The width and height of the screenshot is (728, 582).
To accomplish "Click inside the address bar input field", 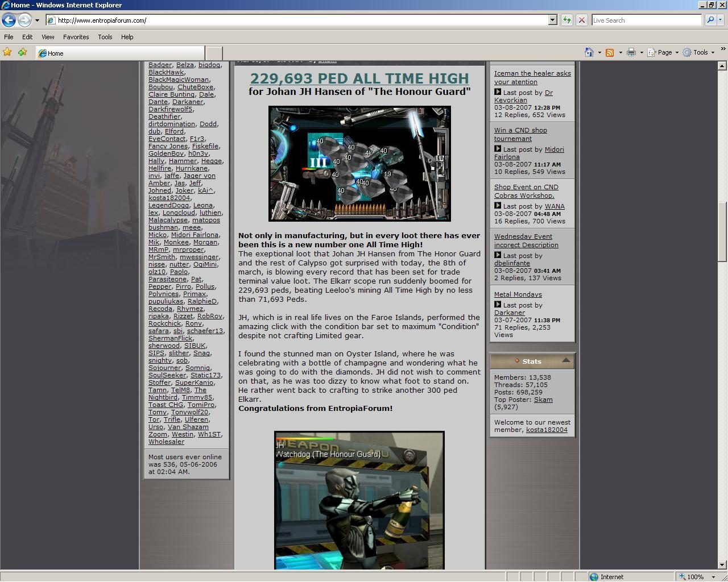I will [x=227, y=20].
